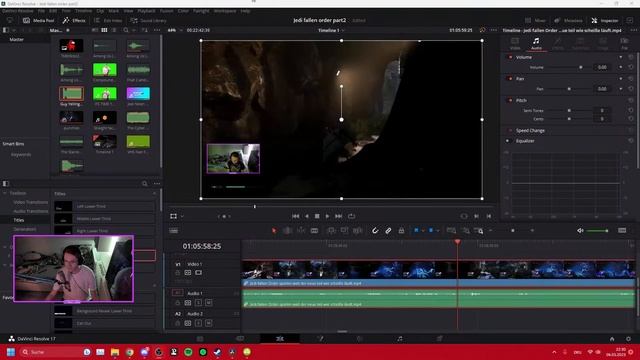Open marker color dropdown arrow
This screenshot has height=360, width=640.
click(438, 231)
